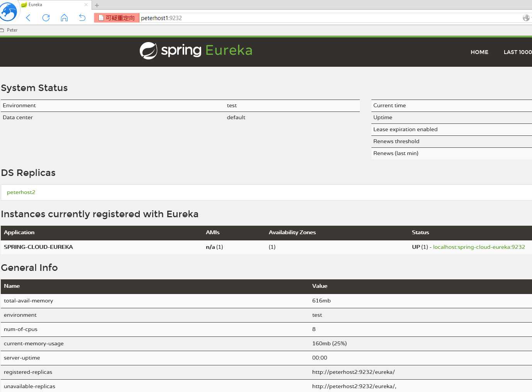This screenshot has width=532, height=392.
Task: Go to browser home page icon
Action: point(64,18)
